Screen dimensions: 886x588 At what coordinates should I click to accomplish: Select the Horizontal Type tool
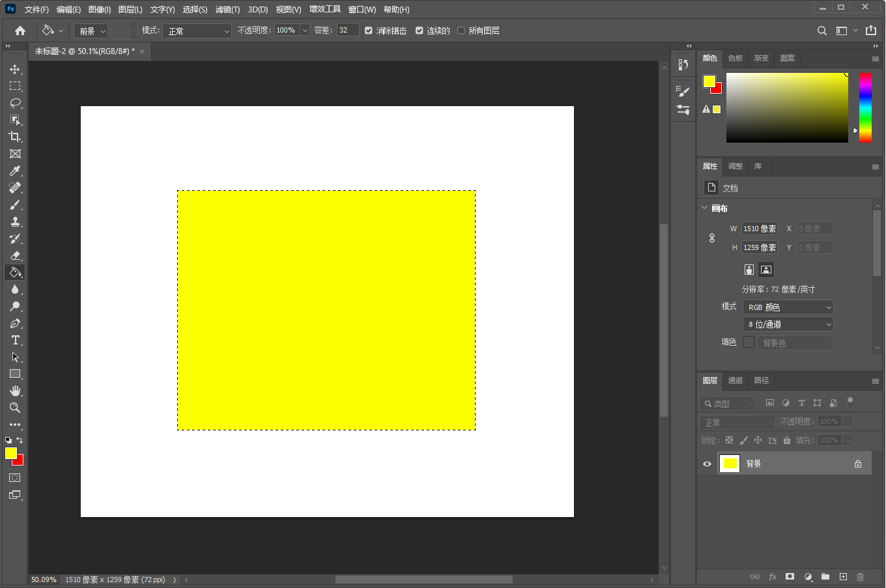[15, 340]
